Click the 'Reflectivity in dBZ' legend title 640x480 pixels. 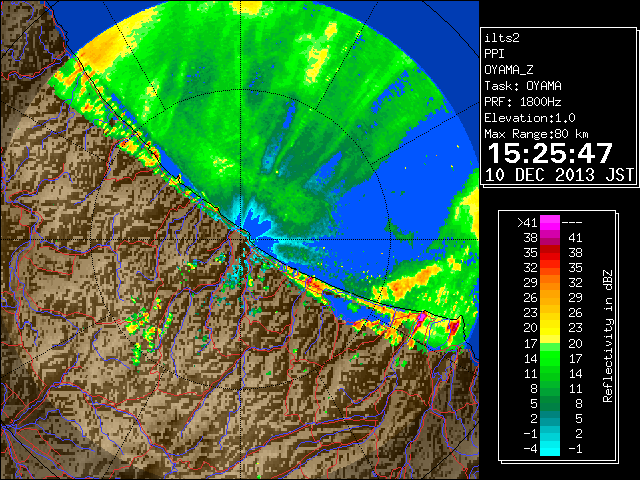[x=608, y=336]
